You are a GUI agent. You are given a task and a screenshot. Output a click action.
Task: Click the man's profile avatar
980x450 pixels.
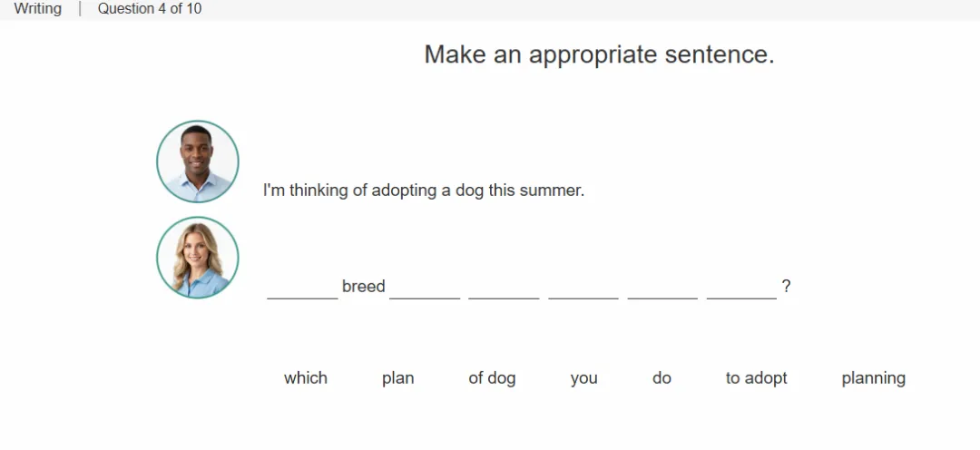198,161
